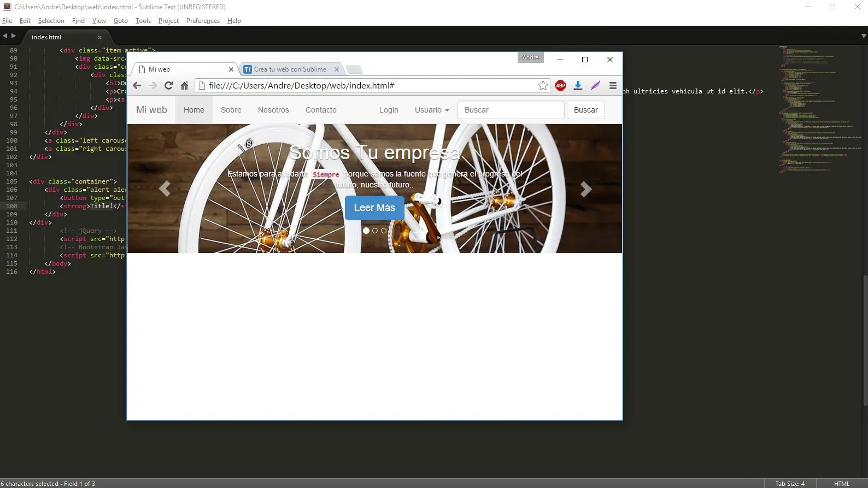
Task: Open the Edit menu
Action: tap(25, 21)
